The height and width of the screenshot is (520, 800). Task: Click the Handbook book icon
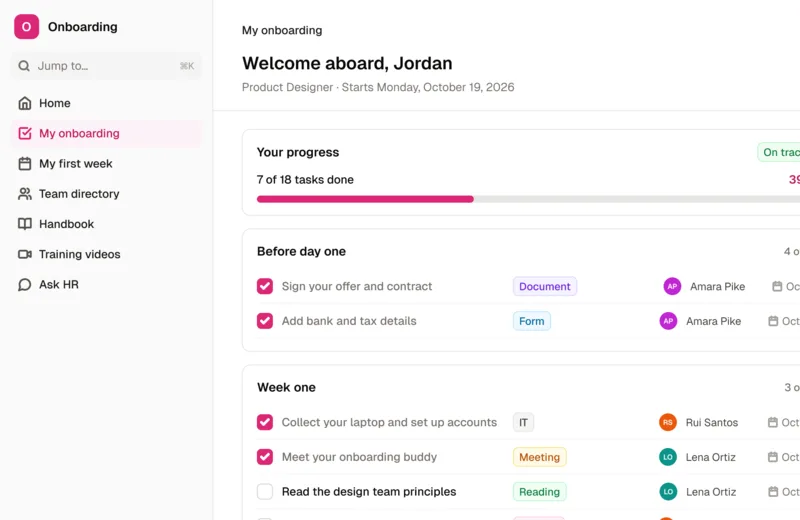pos(24,224)
